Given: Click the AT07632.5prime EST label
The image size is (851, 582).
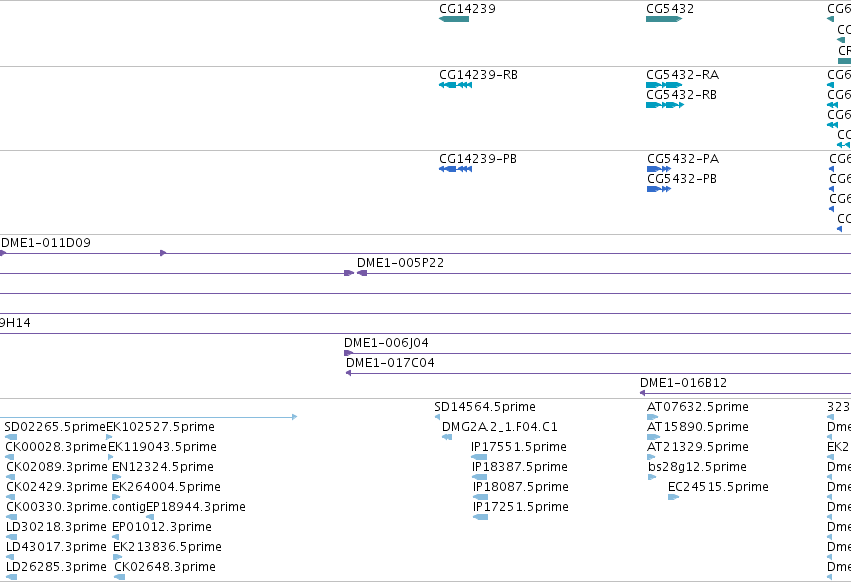Looking at the screenshot, I should [697, 407].
